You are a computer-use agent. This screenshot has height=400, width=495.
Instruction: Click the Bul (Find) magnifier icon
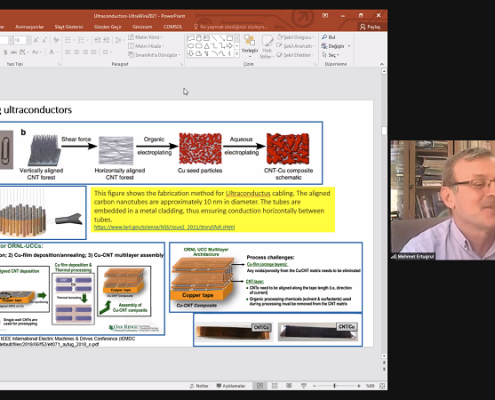coord(324,37)
